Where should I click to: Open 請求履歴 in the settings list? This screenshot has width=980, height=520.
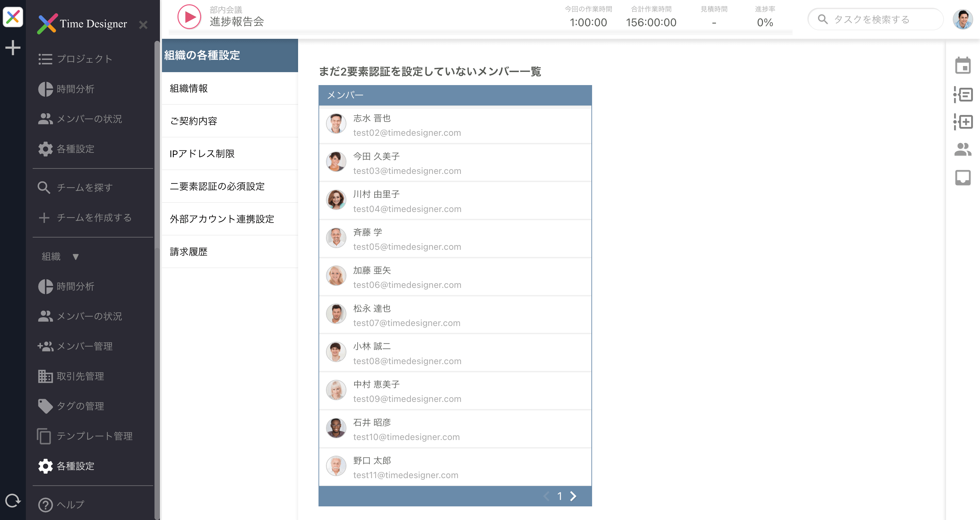pyautogui.click(x=189, y=252)
